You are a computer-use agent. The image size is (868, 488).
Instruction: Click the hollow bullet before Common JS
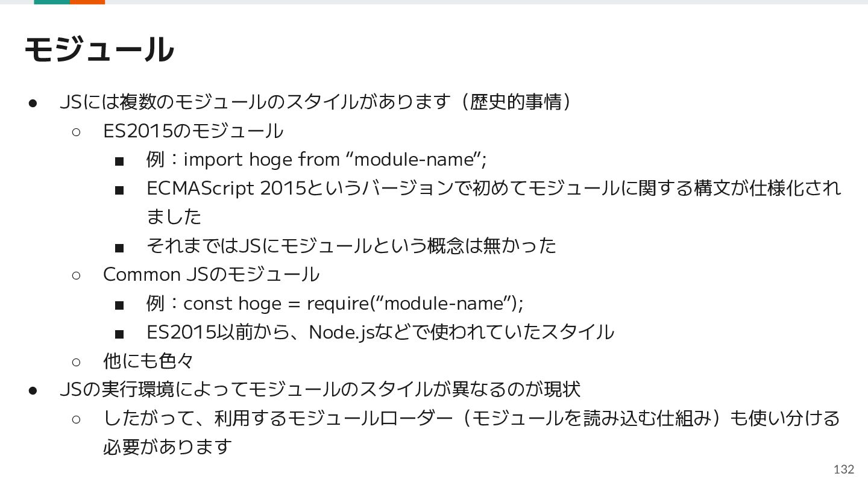click(x=76, y=275)
